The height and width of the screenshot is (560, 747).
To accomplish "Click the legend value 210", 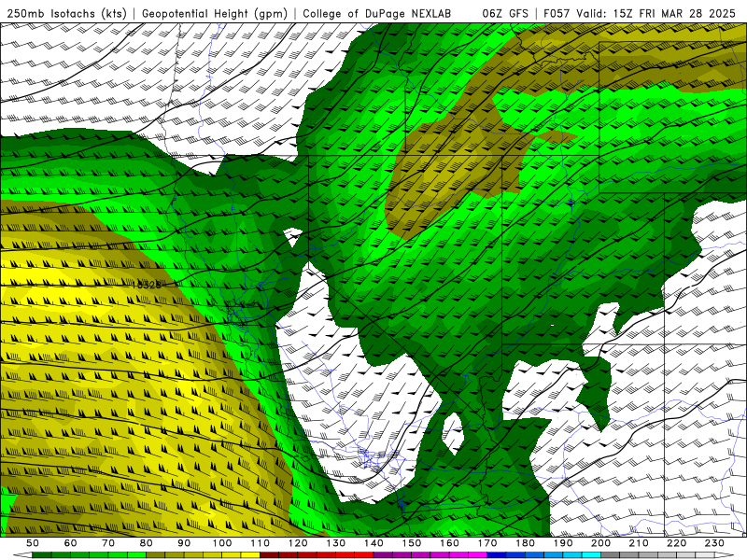I will click(639, 543).
